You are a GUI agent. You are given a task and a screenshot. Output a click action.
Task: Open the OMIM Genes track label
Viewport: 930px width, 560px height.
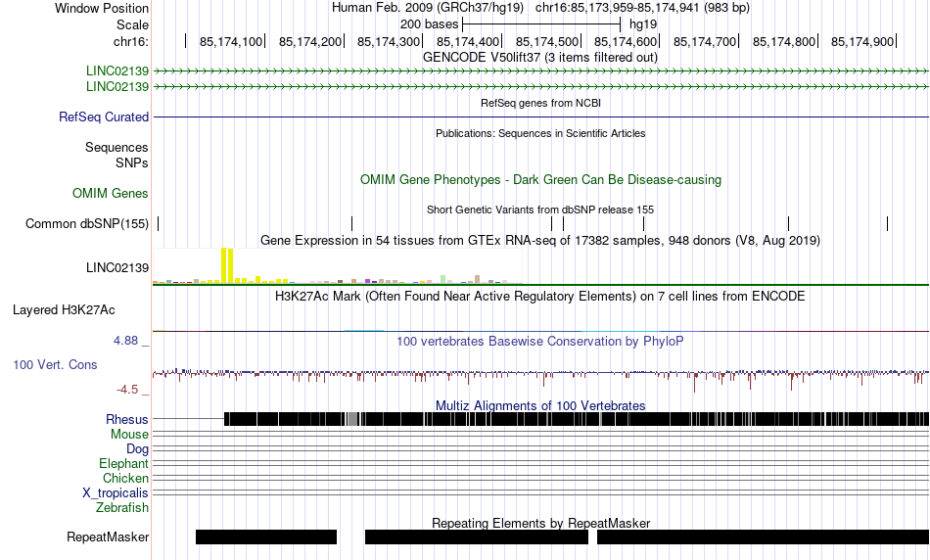pos(111,194)
